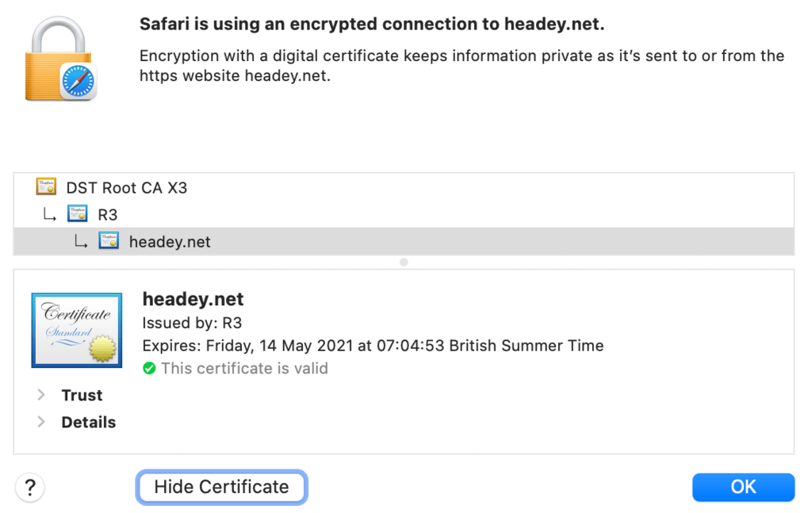Click the certificate expiry date line

373,346
